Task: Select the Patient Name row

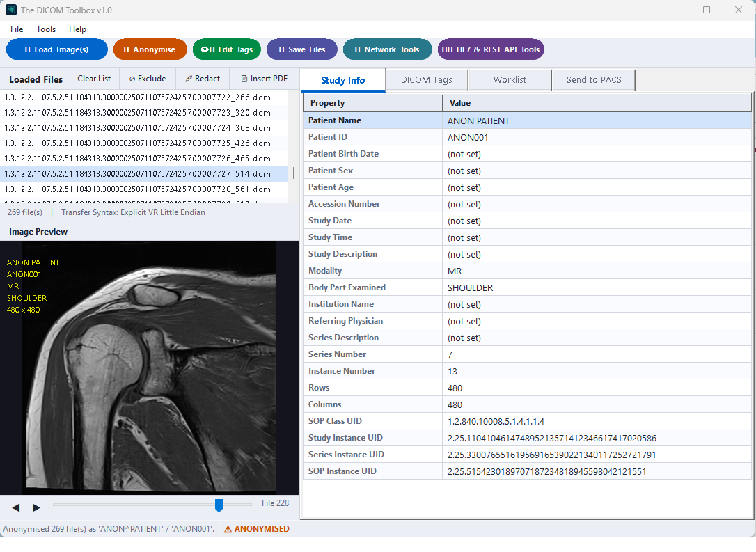Action: click(x=527, y=120)
